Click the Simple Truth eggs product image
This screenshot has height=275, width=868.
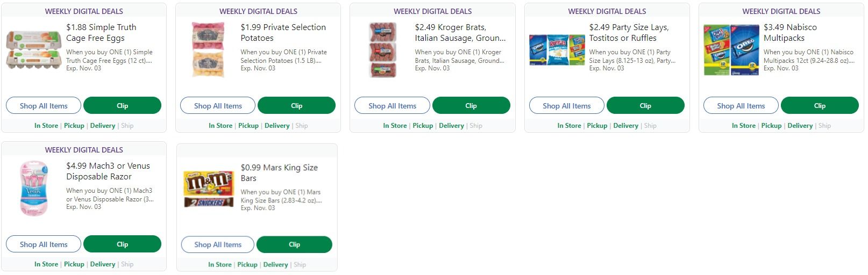(x=33, y=50)
